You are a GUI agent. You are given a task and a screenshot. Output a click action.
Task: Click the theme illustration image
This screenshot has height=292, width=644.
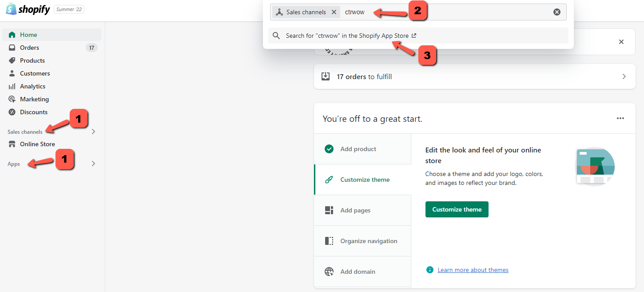595,166
